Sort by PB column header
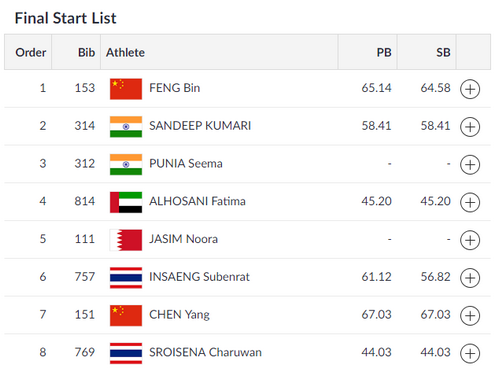The width and height of the screenshot is (498, 380). click(384, 53)
